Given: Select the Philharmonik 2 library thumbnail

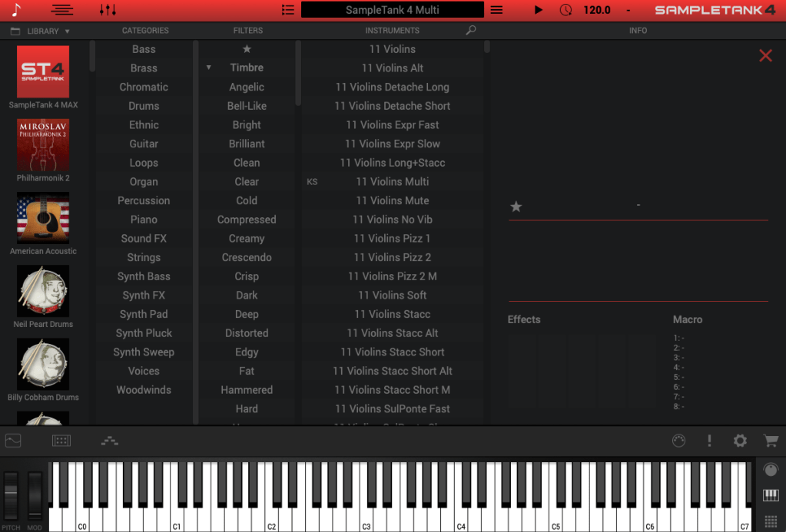Looking at the screenshot, I should 43,145.
